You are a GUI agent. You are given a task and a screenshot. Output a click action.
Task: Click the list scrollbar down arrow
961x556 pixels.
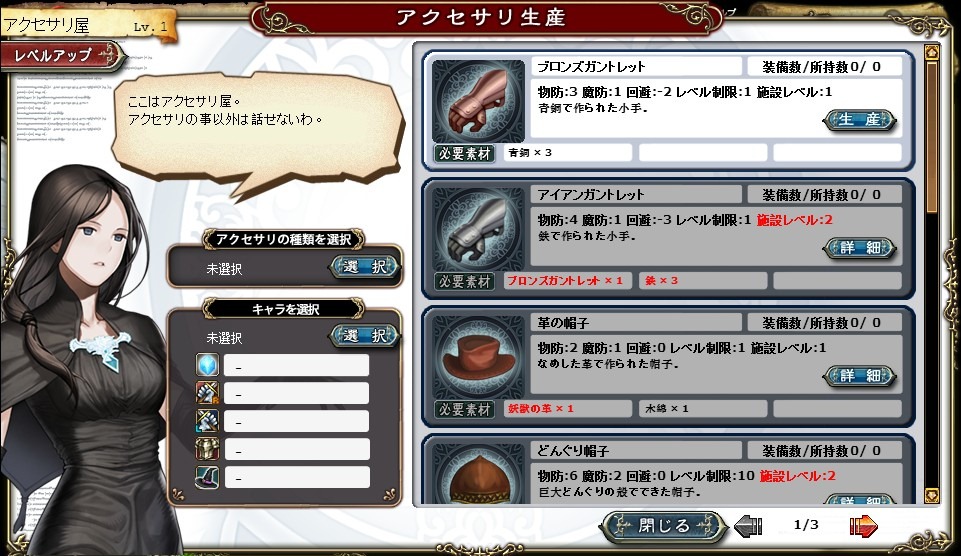(932, 495)
